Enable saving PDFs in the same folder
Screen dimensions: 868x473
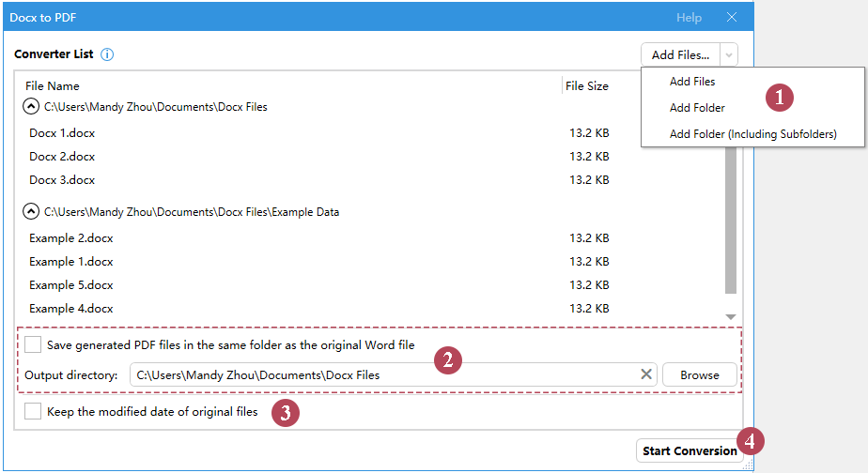(34, 344)
